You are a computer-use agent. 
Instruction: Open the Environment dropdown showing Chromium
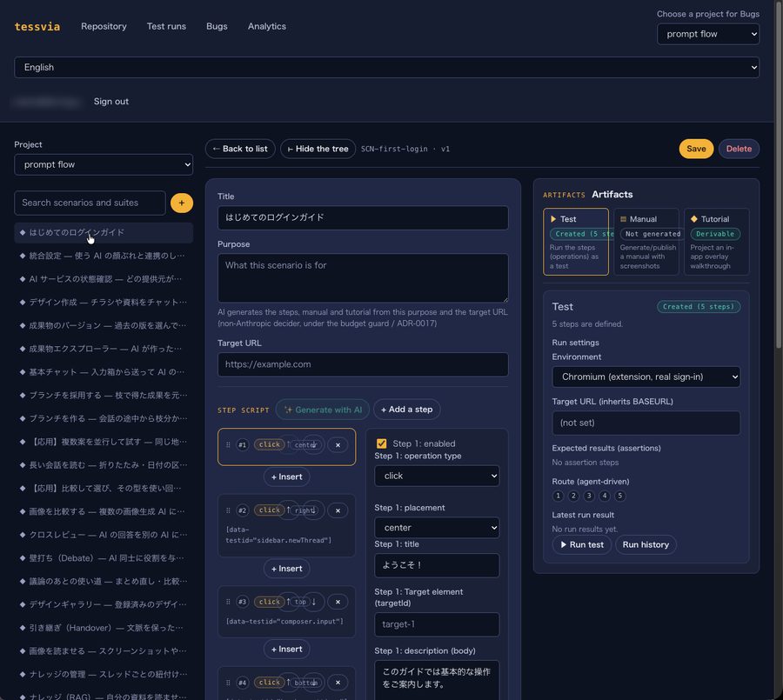click(646, 377)
